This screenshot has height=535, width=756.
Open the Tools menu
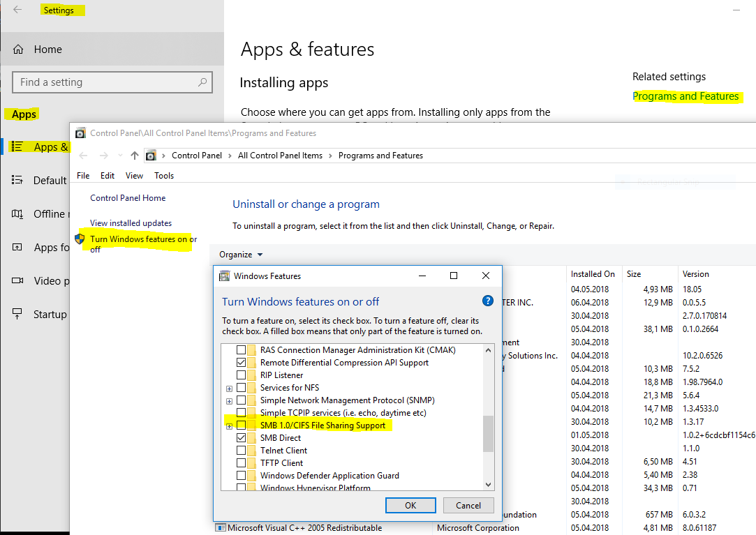point(164,176)
